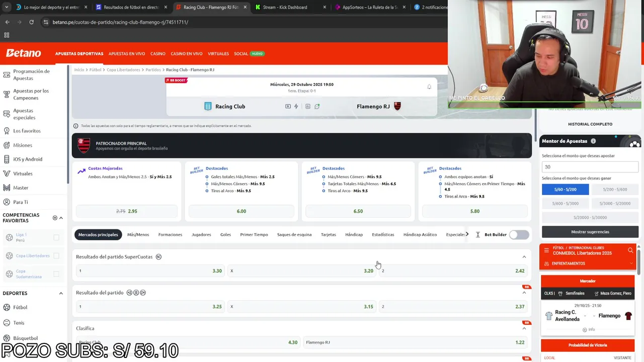Pick the Cuotas Mejoradas 2.95 odds
The height and width of the screenshot is (362, 644).
tap(127, 211)
